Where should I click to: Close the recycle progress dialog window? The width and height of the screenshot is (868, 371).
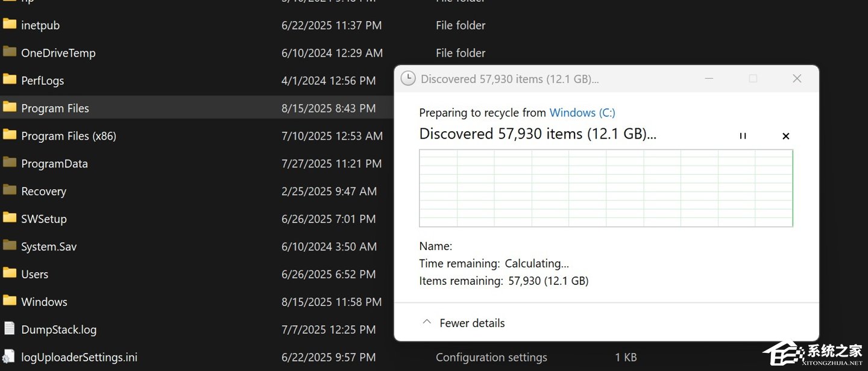[x=797, y=79]
